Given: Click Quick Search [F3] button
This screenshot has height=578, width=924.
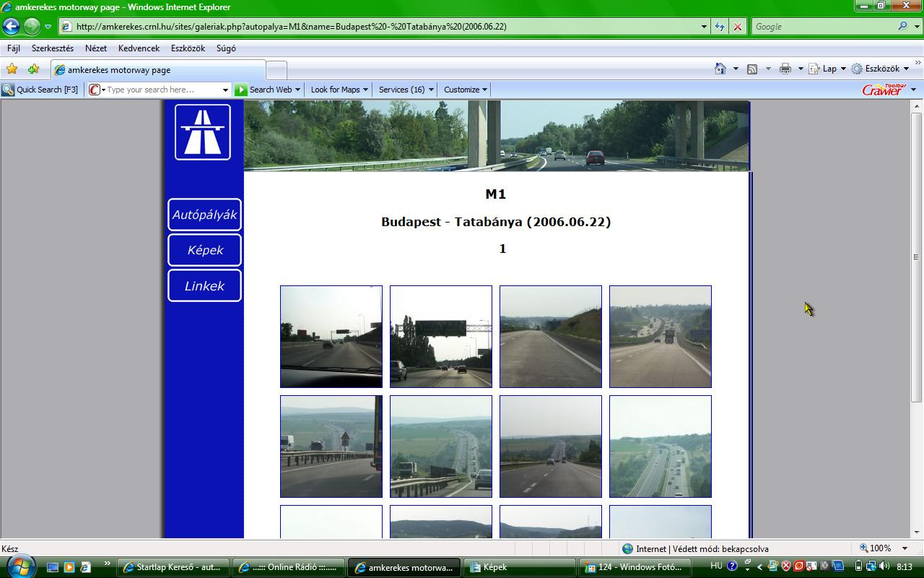Looking at the screenshot, I should coord(40,90).
